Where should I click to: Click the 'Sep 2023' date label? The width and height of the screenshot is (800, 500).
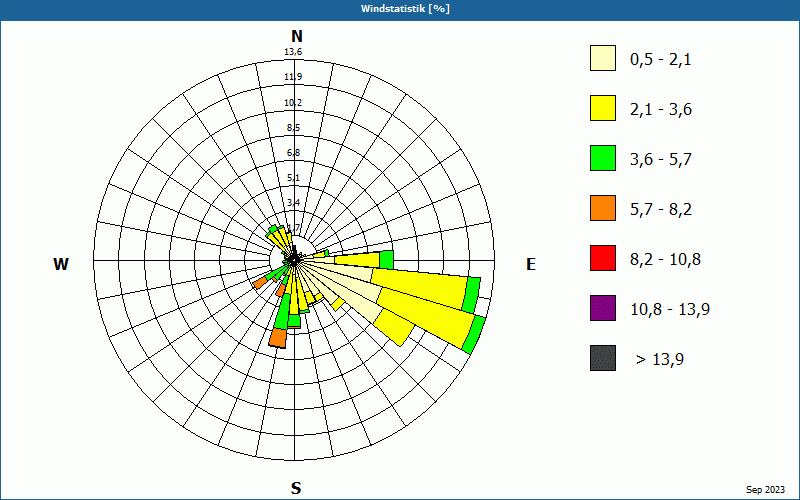point(765,490)
